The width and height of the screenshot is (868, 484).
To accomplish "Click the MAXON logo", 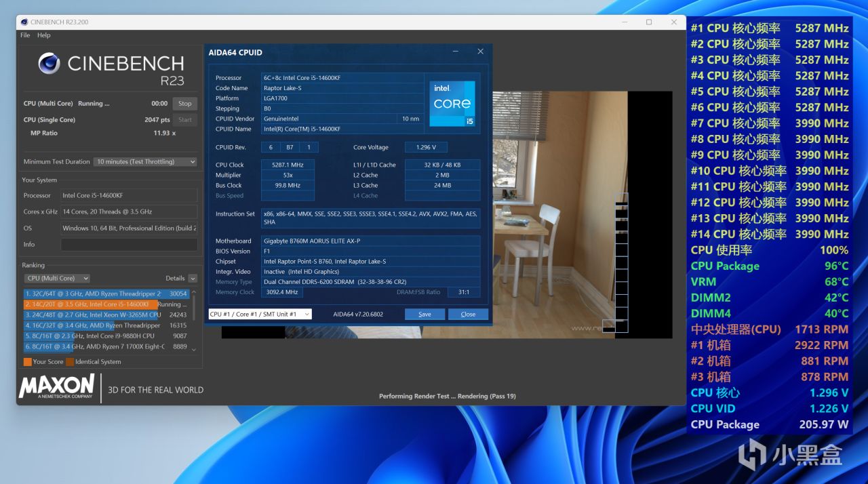I will coord(57,387).
